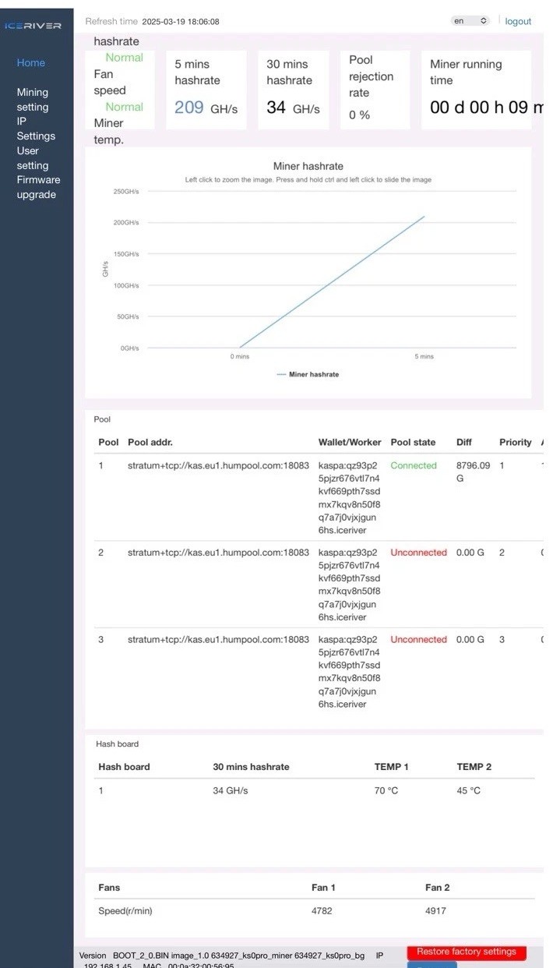This screenshot has width=560, height=968.
Task: Click the 5 mins point on the hashrate chart
Action: [x=424, y=217]
